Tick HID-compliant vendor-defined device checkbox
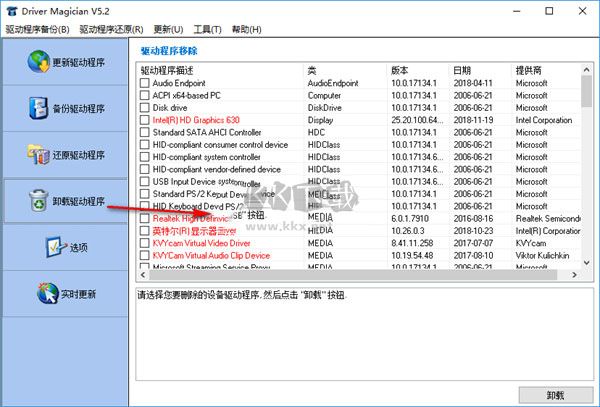 (145, 169)
